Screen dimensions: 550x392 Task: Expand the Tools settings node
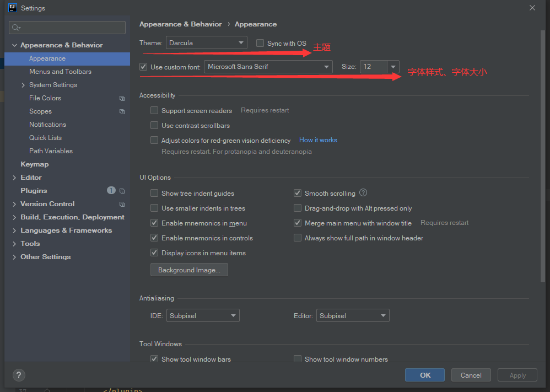(x=14, y=244)
